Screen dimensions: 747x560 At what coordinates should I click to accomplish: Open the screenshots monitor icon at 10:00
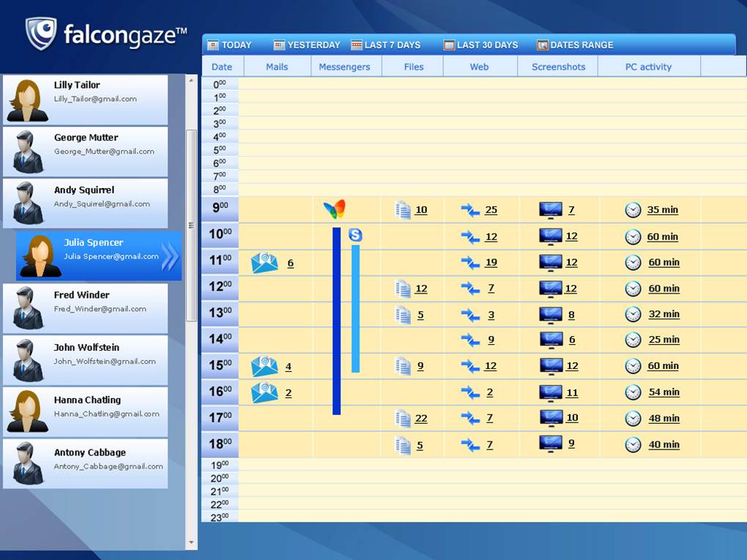coord(551,236)
